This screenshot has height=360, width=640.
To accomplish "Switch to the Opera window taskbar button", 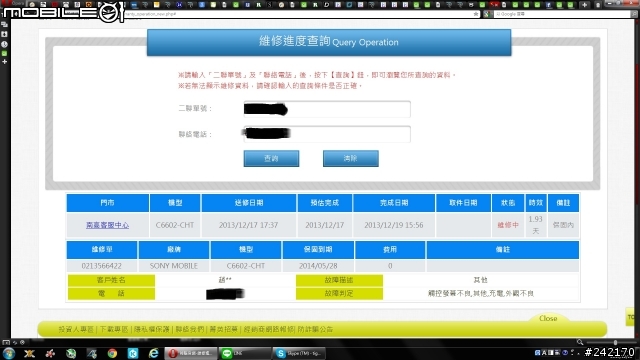I will (191, 353).
